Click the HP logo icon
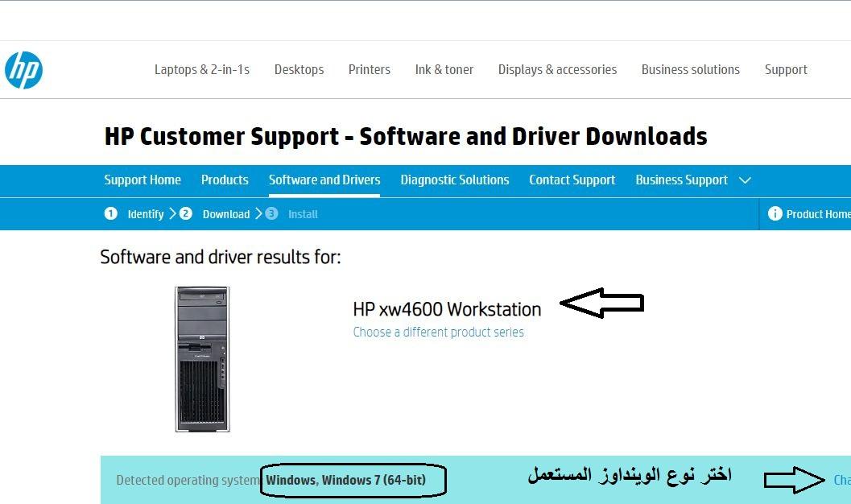The height and width of the screenshot is (504, 851). tap(24, 70)
